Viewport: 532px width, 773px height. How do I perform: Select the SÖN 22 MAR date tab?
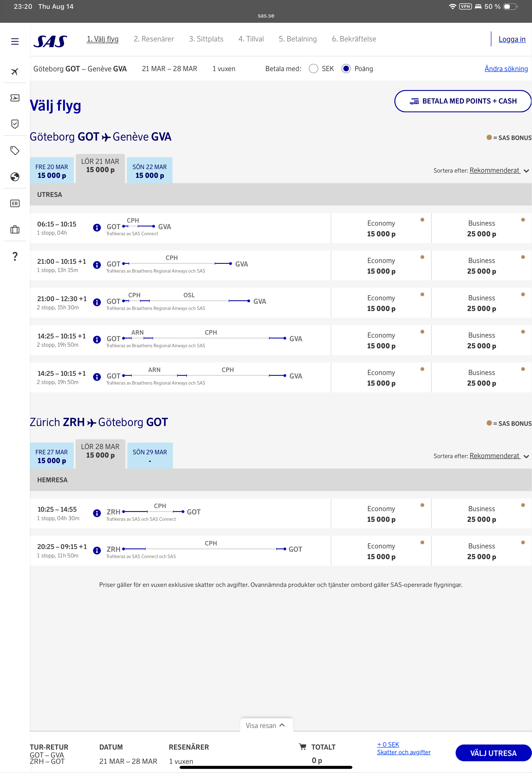(150, 171)
